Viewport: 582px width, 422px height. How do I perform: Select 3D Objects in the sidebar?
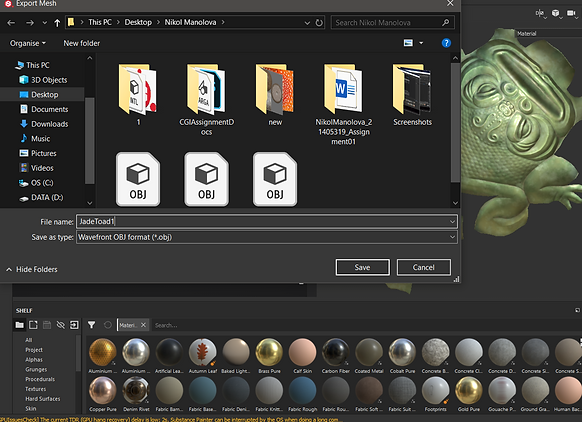tap(43, 80)
